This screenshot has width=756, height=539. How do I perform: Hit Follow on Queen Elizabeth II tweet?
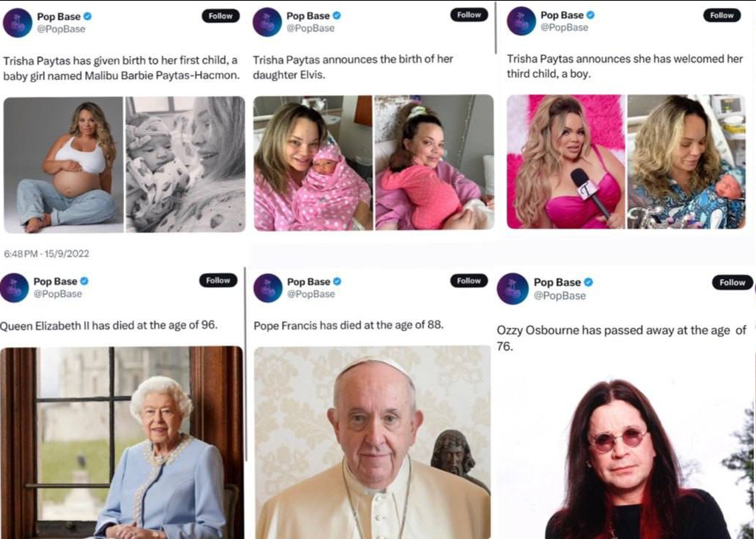click(218, 281)
